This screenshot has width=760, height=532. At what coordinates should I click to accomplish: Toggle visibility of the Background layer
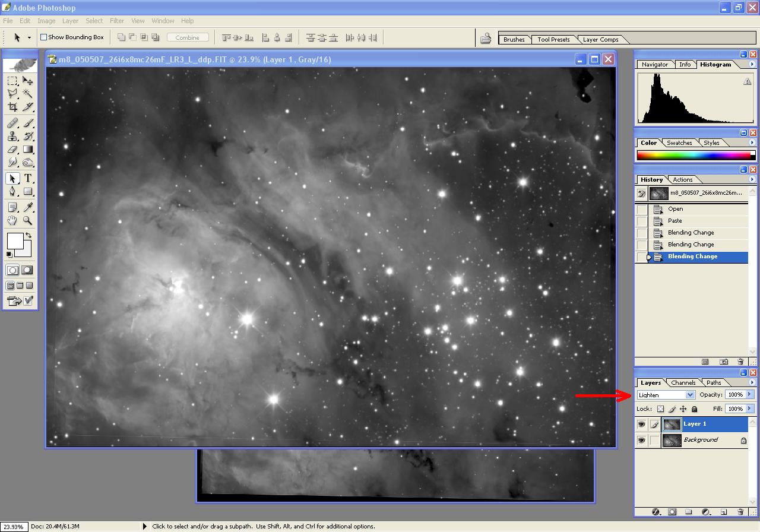[x=641, y=440]
